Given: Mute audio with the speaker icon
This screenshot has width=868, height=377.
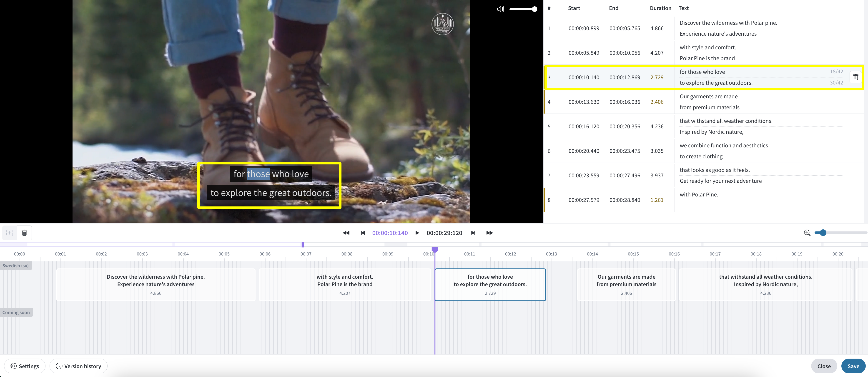Looking at the screenshot, I should click(500, 9).
